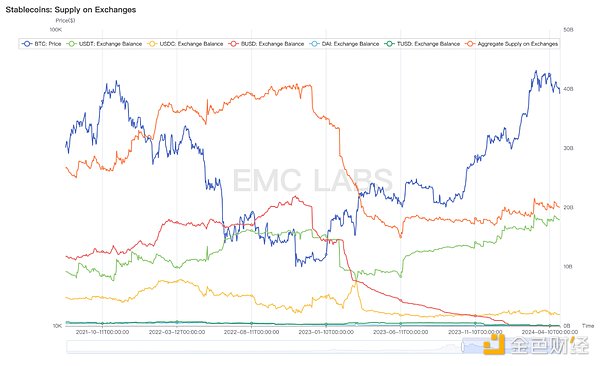Viewport: 600px width, 366px height.
Task: Click the USDC yellow legend circle icon
Action: pyautogui.click(x=153, y=44)
